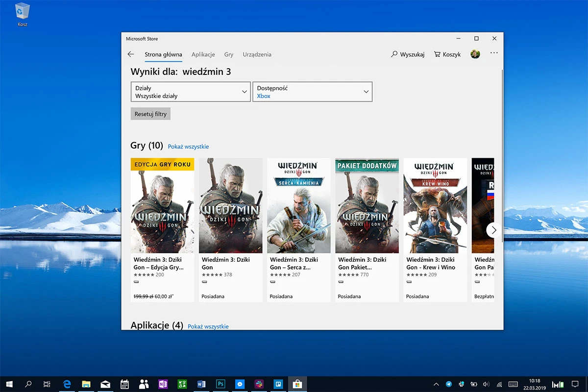Open the Krew i Wino game thumbnail
The height and width of the screenshot is (392, 588).
[435, 206]
